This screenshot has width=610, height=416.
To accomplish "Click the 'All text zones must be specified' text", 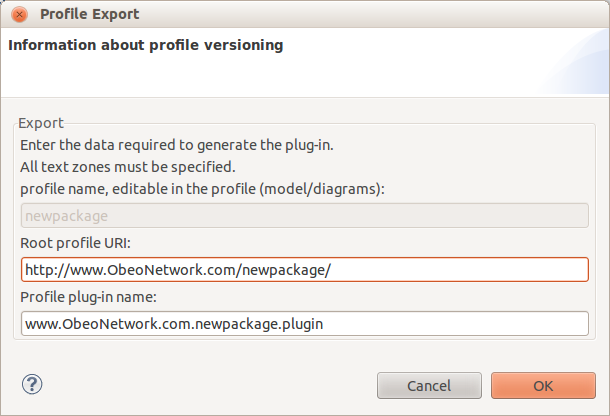I will (x=128, y=167).
